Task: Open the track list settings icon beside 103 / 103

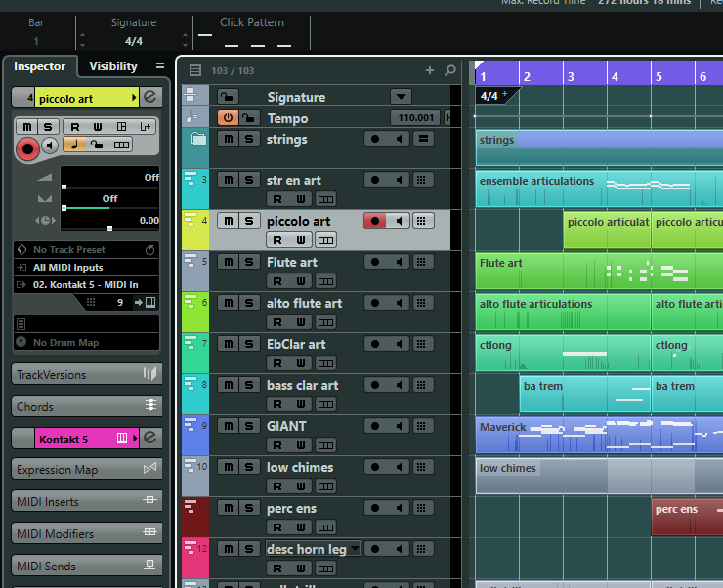Action: pos(195,70)
